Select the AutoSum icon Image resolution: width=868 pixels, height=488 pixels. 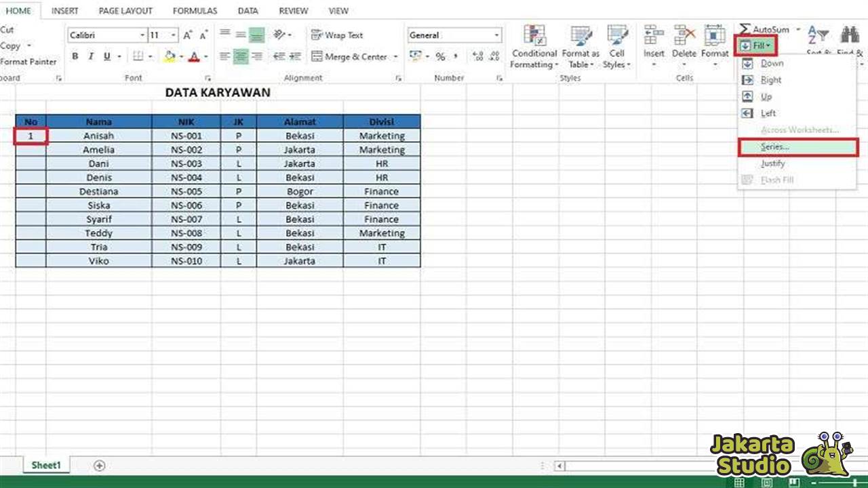[x=747, y=29]
